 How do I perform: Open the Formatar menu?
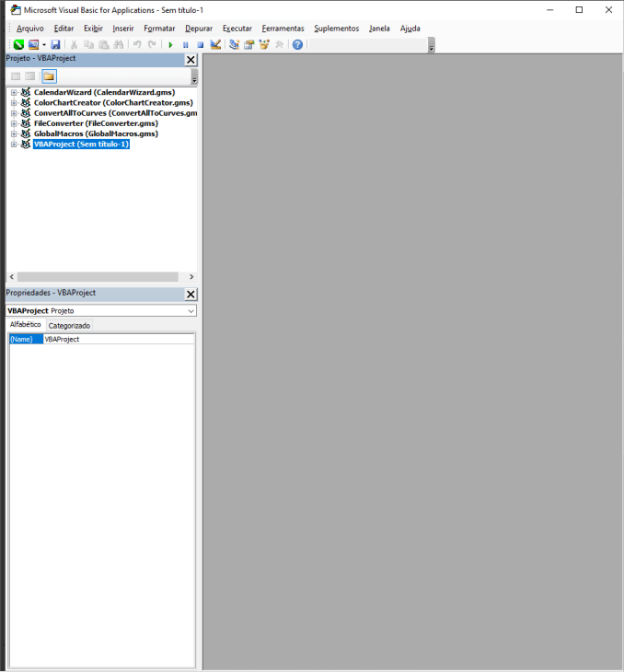pos(159,29)
